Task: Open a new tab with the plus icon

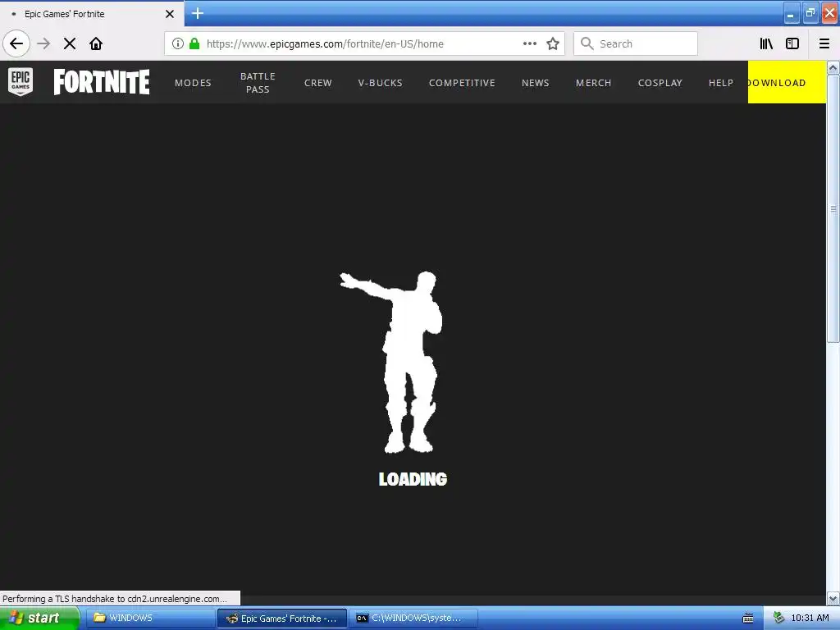Action: 198,13
